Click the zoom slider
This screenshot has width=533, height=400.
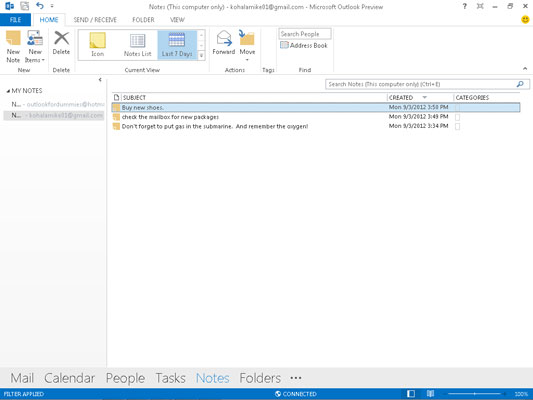pos(475,394)
